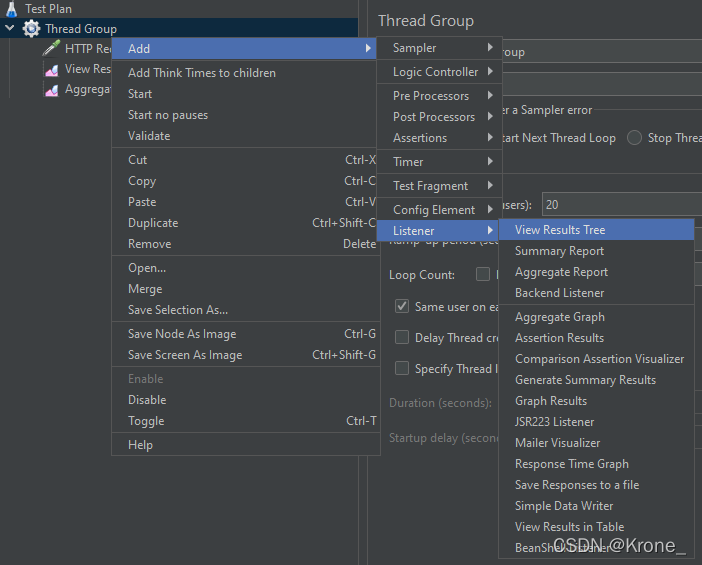The width and height of the screenshot is (702, 565).
Task: Choose Start no pauses
Action: [244, 115]
